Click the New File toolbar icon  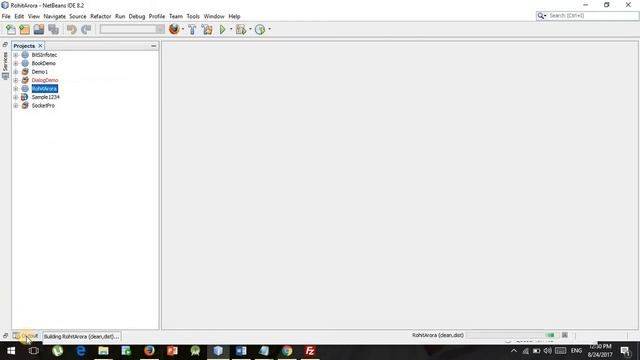11,29
